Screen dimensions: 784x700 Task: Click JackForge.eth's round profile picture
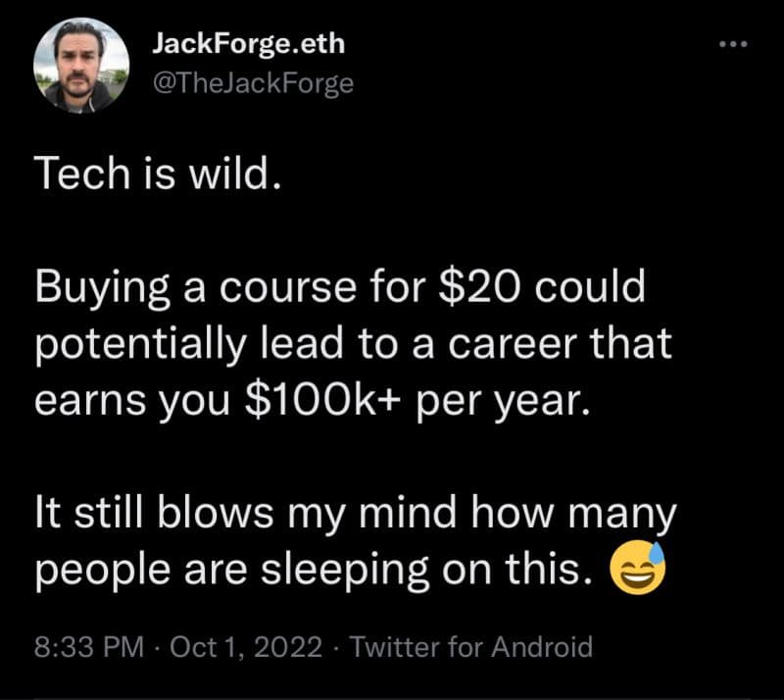point(81,66)
